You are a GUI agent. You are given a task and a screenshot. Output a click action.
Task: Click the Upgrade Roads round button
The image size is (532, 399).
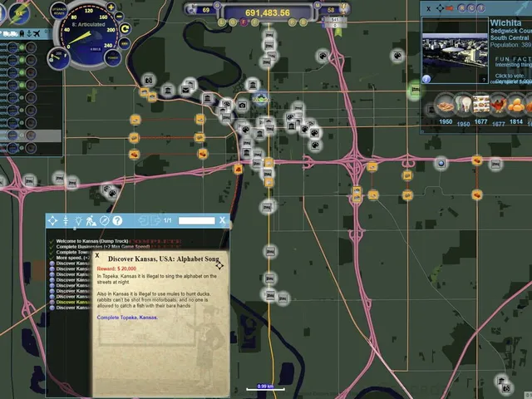click(x=59, y=11)
